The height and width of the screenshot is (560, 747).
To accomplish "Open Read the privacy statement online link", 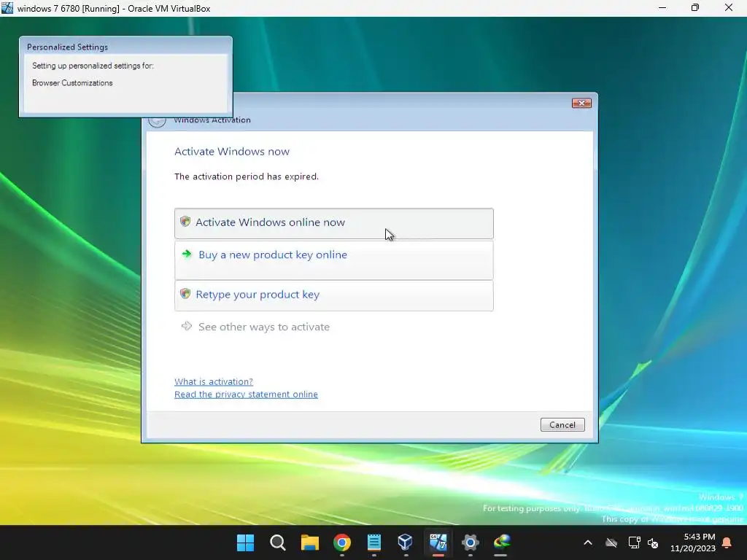I will point(246,394).
